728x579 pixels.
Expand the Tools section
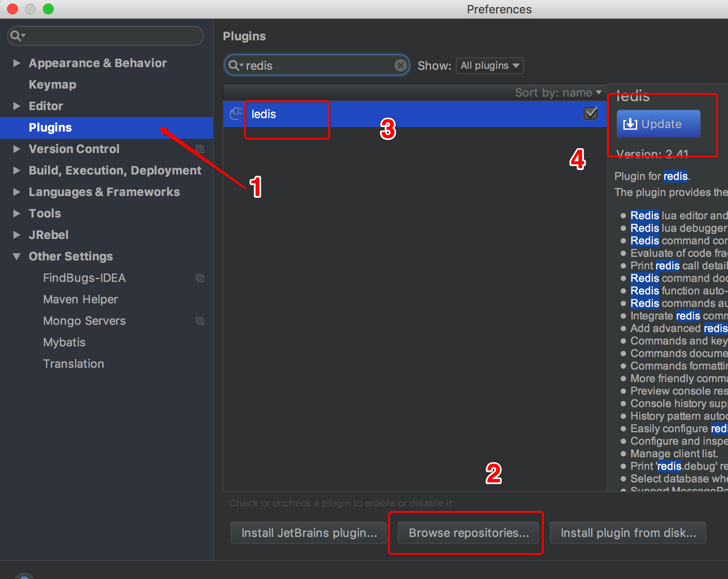click(17, 213)
